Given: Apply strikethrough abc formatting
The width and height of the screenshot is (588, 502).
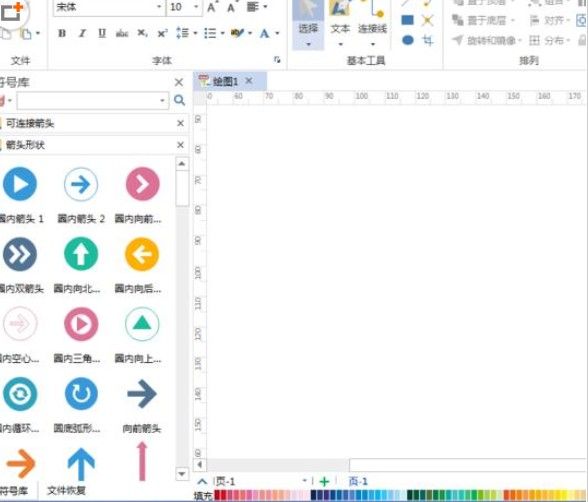Looking at the screenshot, I should point(122,33).
